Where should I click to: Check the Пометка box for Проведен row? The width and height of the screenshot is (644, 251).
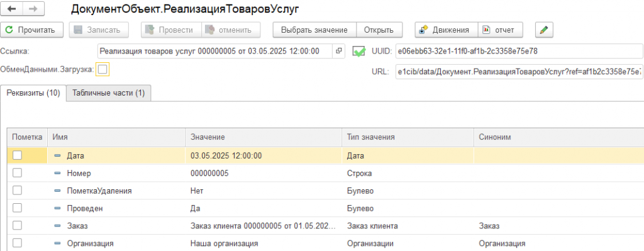[17, 208]
